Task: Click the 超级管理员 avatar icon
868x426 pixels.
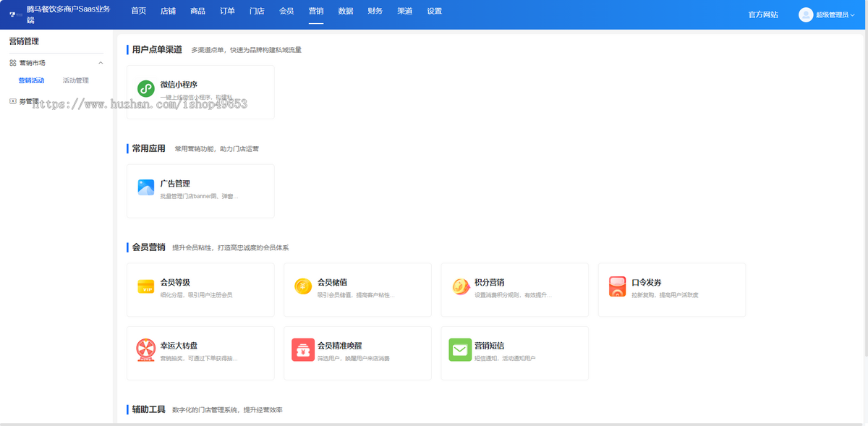Action: click(x=805, y=13)
